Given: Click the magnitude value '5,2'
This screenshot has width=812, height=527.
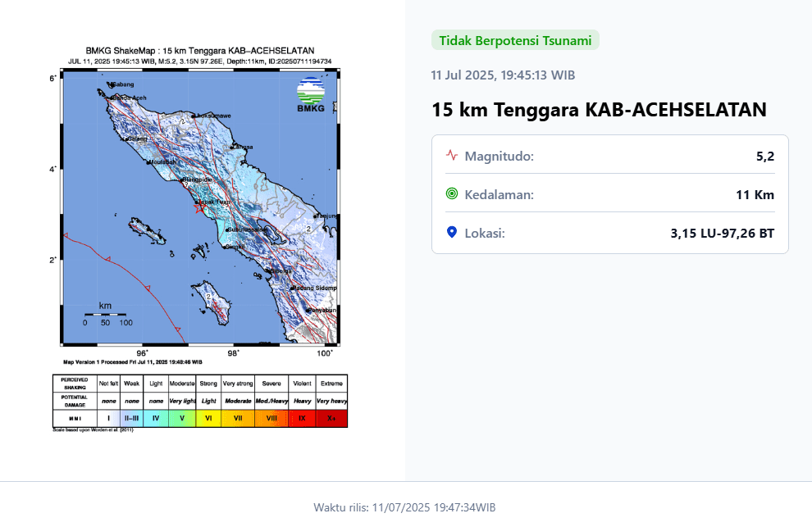Looking at the screenshot, I should [x=765, y=156].
